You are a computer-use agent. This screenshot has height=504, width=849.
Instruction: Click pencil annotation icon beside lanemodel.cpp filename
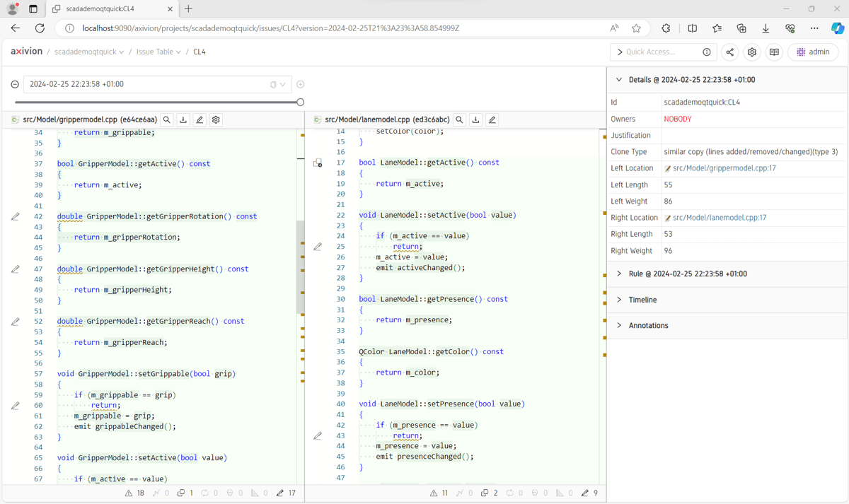[492, 120]
